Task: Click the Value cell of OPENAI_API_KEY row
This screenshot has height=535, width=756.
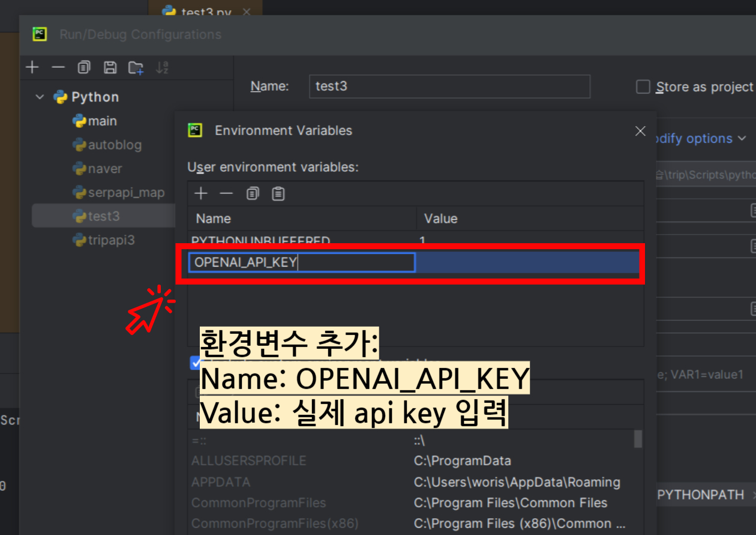Action: coord(528,262)
